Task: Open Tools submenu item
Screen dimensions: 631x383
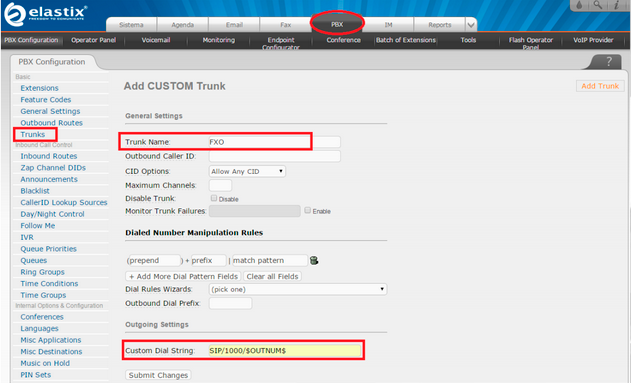Action: click(468, 40)
